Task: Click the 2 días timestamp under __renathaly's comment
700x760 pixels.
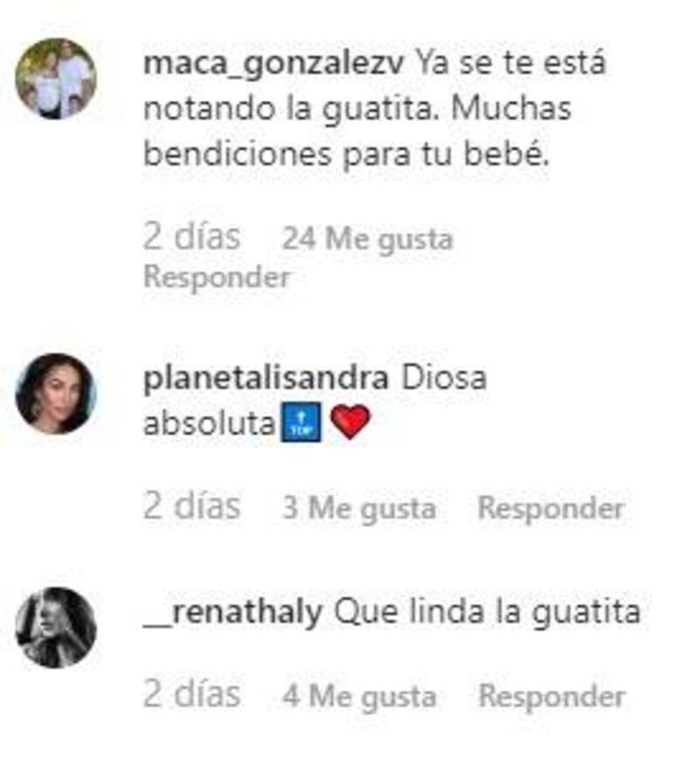Action: [192, 694]
